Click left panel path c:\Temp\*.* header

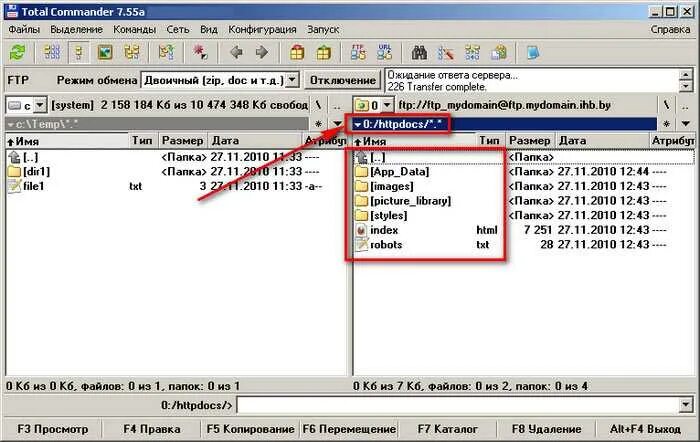tap(156, 124)
